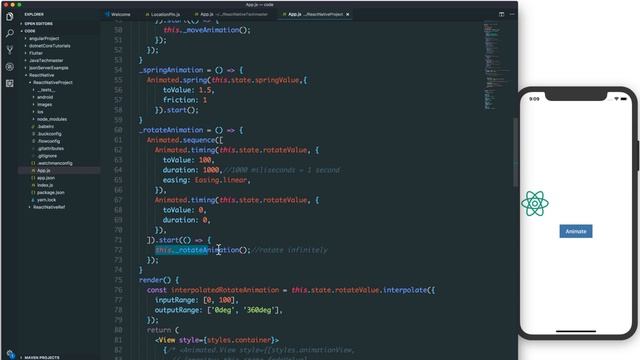Viewport: 640px width, 360px height.
Task: Close the active App.js ReactNativeProject tab
Action: [x=348, y=14]
